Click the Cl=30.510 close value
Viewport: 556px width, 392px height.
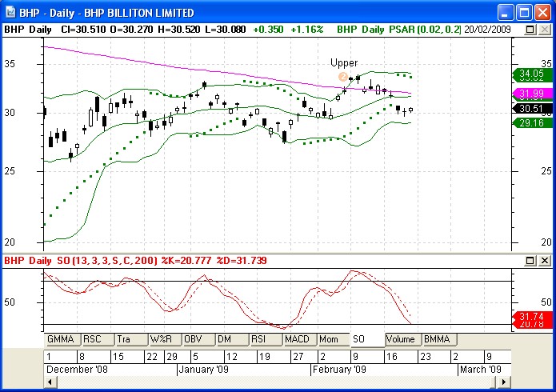pos(83,30)
